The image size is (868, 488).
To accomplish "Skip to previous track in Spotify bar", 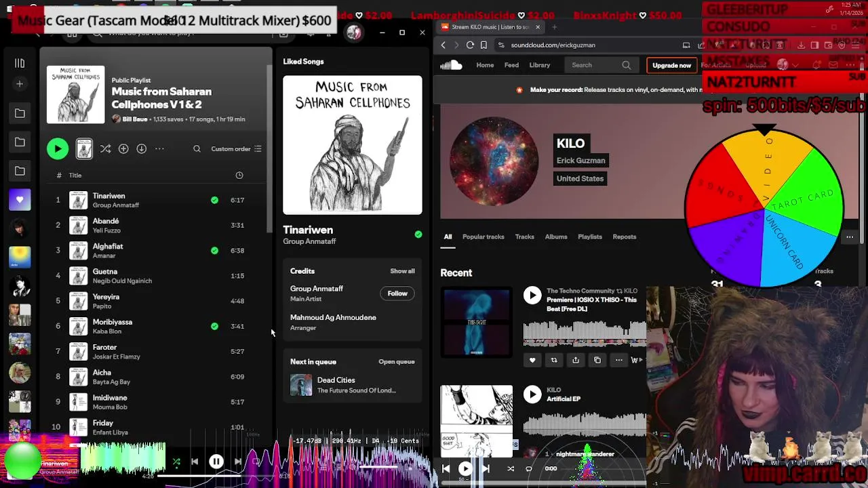I will pos(195,462).
